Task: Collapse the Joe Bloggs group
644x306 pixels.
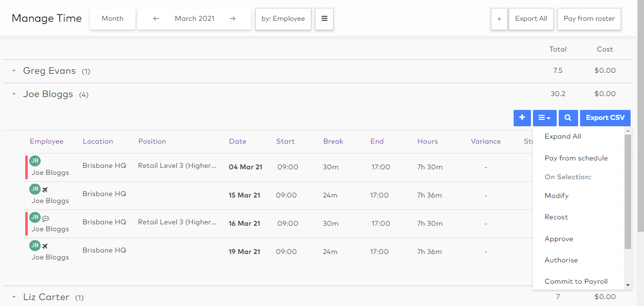Action: [14, 94]
